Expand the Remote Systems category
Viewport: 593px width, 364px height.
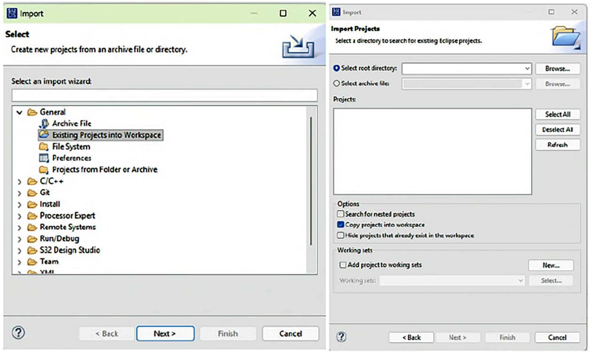(x=20, y=228)
